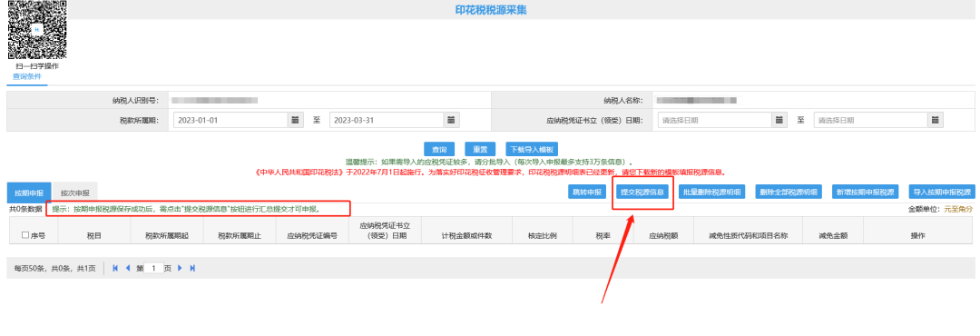Viewport: 980px width, 336px height.
Task: Click the 跳转申报 button
Action: [587, 193]
